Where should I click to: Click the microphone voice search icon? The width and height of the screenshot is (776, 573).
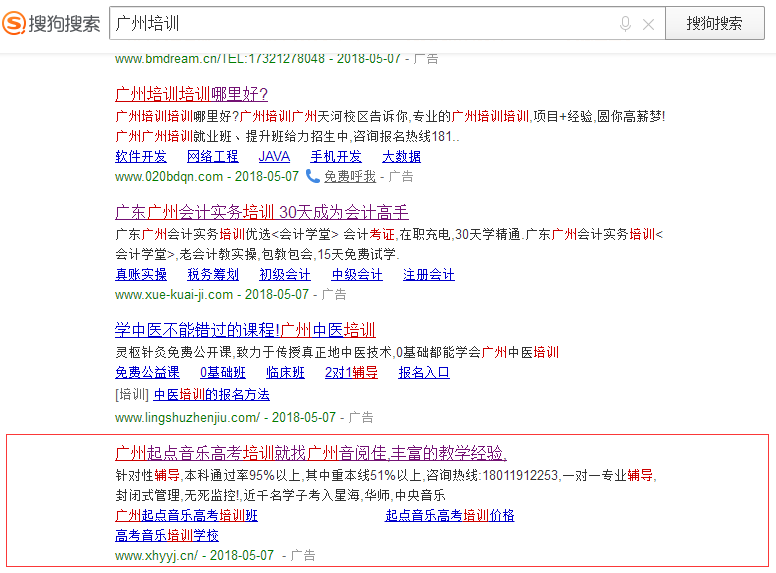[626, 23]
